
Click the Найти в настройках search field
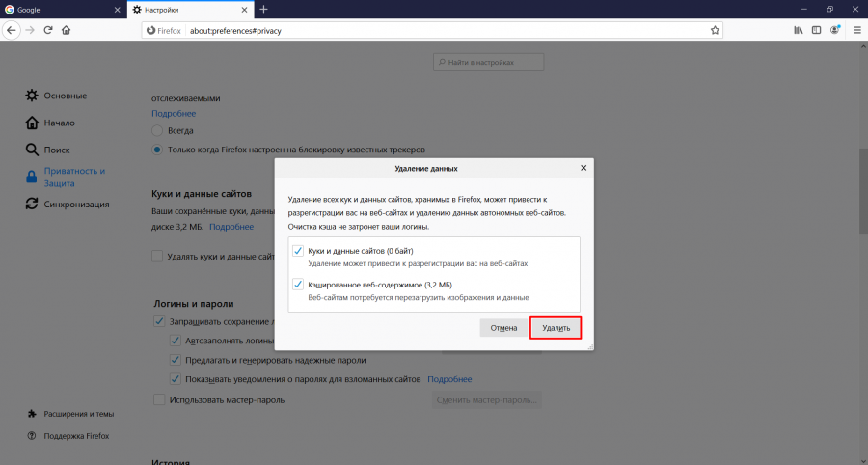(488, 62)
